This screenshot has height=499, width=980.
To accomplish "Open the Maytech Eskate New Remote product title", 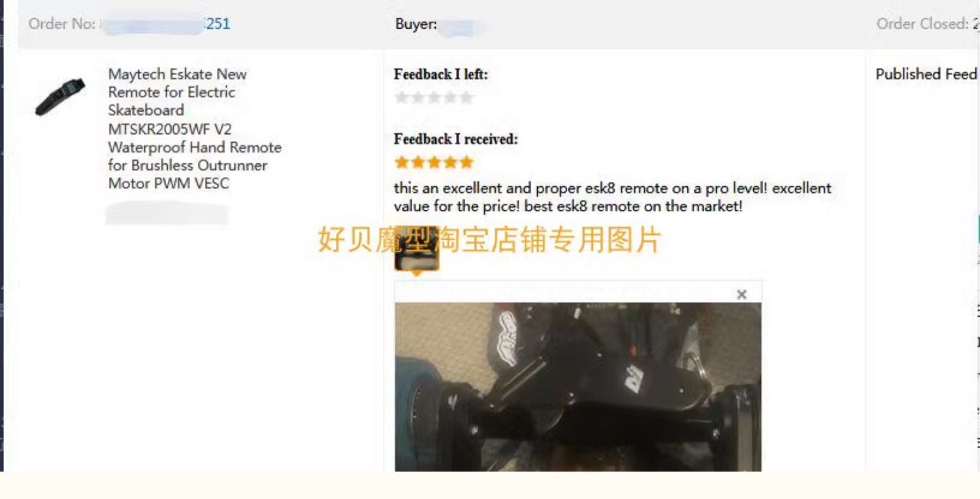I will pyautogui.click(x=195, y=129).
